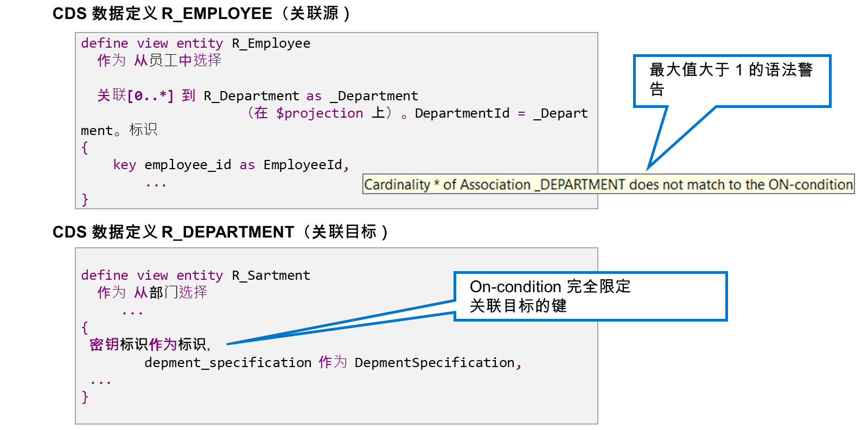The image size is (868, 430).
Task: Click the key field line 密钥标识作为标识
Action: click(x=150, y=344)
